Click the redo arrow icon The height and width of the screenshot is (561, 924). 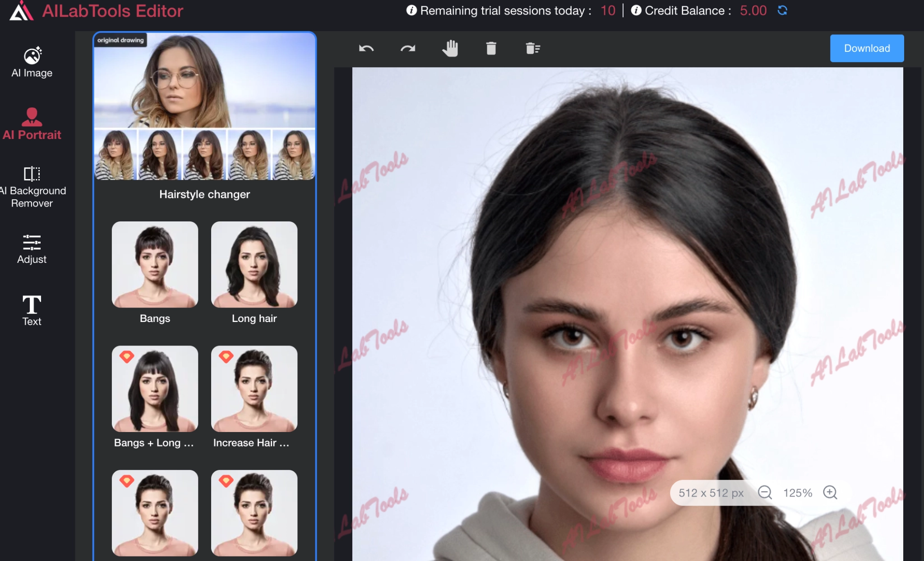[407, 47]
